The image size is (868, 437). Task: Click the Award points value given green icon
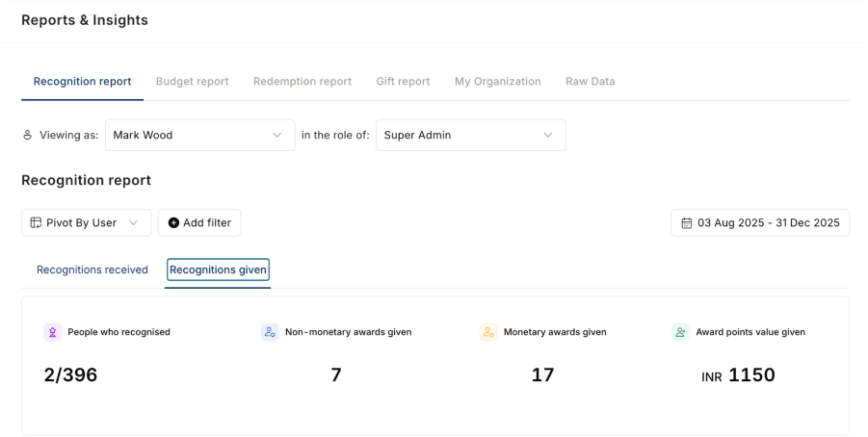(680, 332)
